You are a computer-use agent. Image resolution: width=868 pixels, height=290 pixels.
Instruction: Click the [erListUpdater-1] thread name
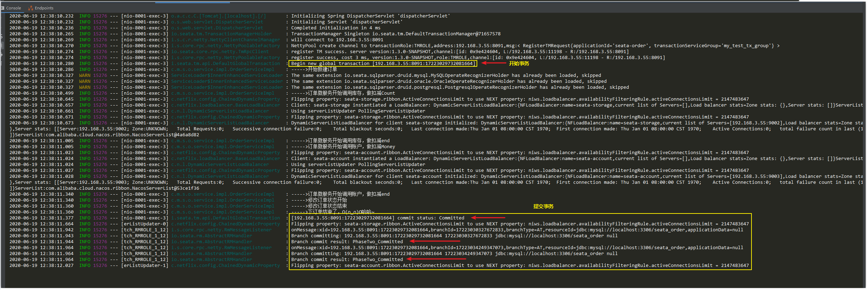[145, 266]
